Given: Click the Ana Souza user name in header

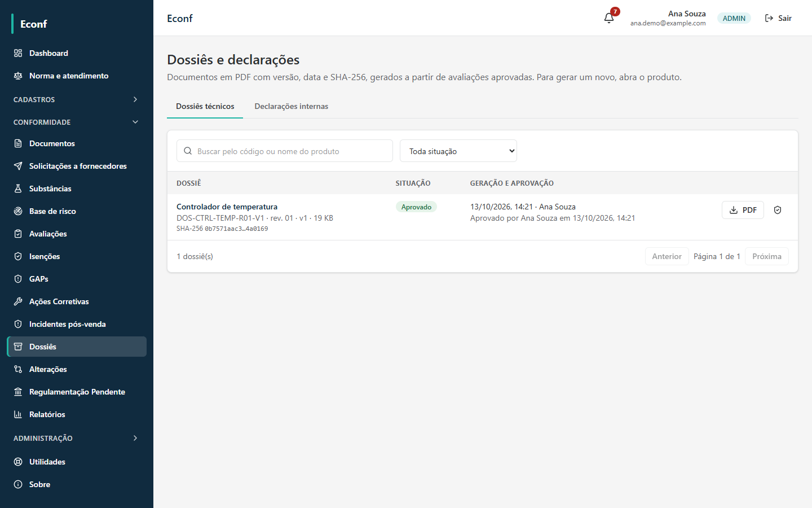Looking at the screenshot, I should click(x=687, y=14).
